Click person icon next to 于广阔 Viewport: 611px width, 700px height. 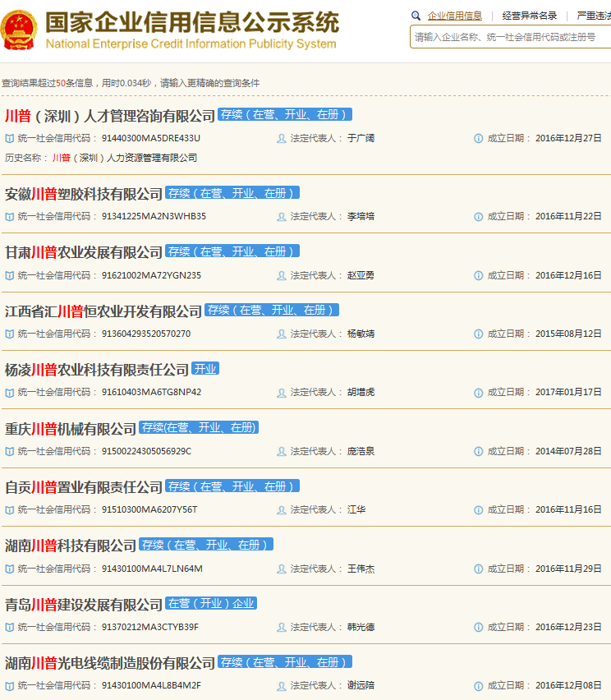click(x=281, y=138)
